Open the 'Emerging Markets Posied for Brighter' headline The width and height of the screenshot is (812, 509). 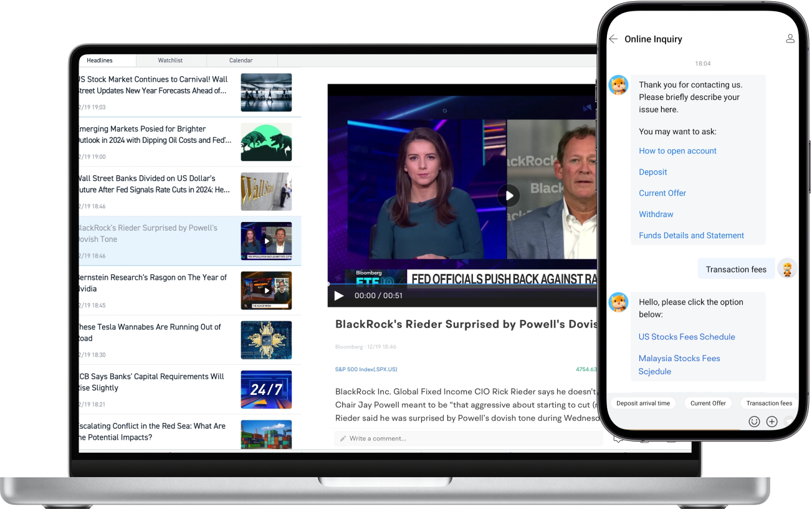pyautogui.click(x=154, y=135)
